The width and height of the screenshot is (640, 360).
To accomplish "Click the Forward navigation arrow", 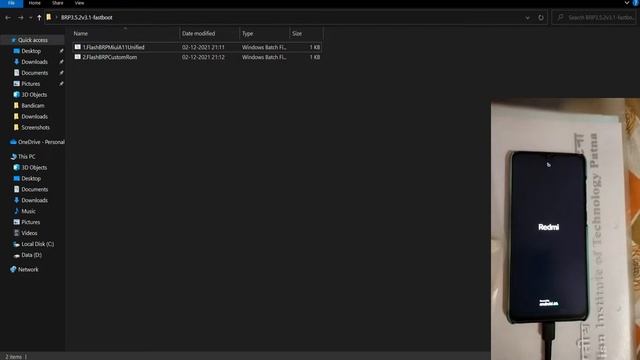I will point(20,18).
